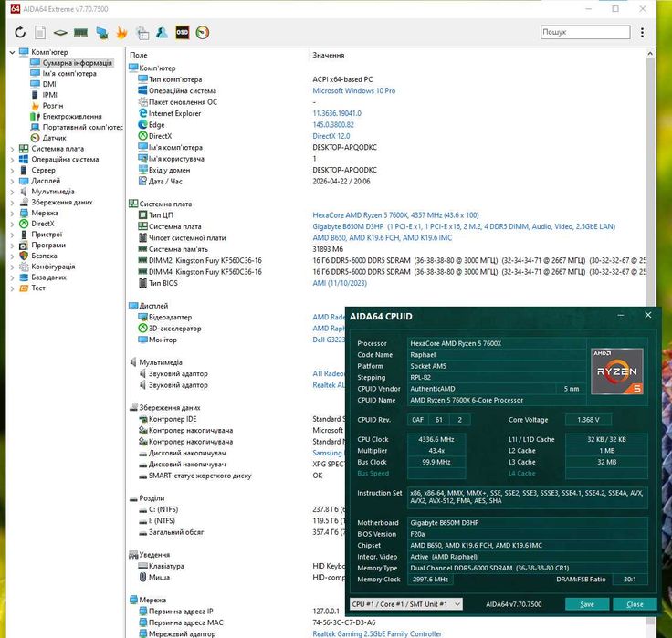Click the Пошук search field
672x638 pixels.
tap(585, 32)
